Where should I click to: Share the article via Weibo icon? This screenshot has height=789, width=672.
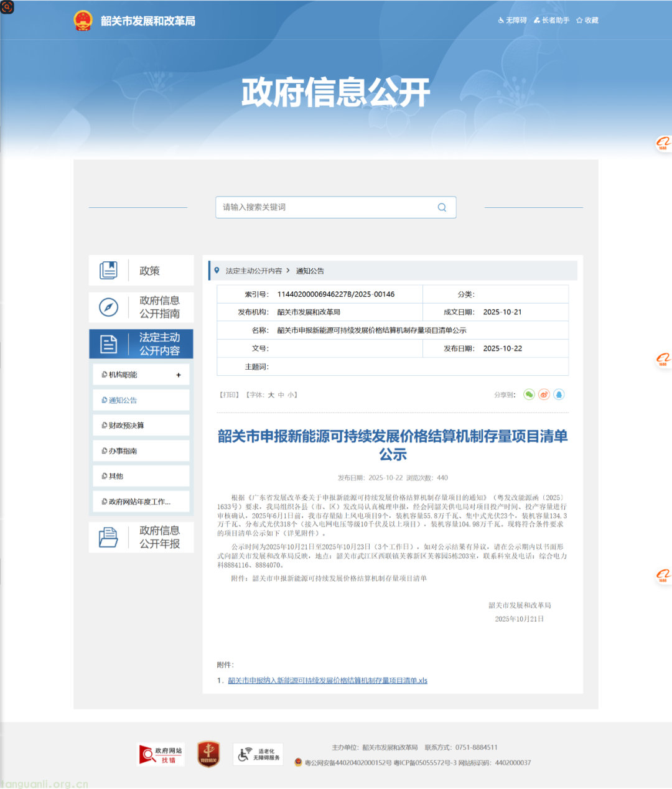544,394
